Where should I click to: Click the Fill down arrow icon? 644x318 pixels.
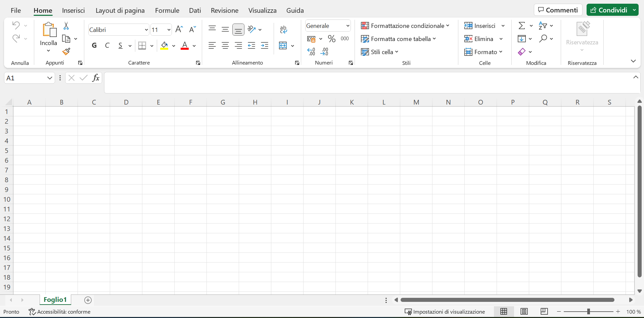pos(522,39)
